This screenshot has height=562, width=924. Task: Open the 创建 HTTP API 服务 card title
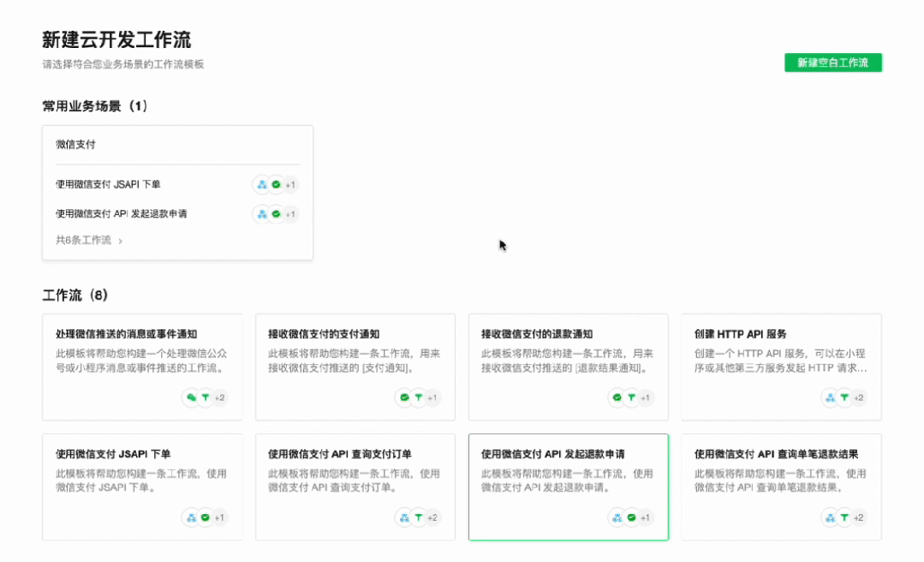(x=740, y=334)
